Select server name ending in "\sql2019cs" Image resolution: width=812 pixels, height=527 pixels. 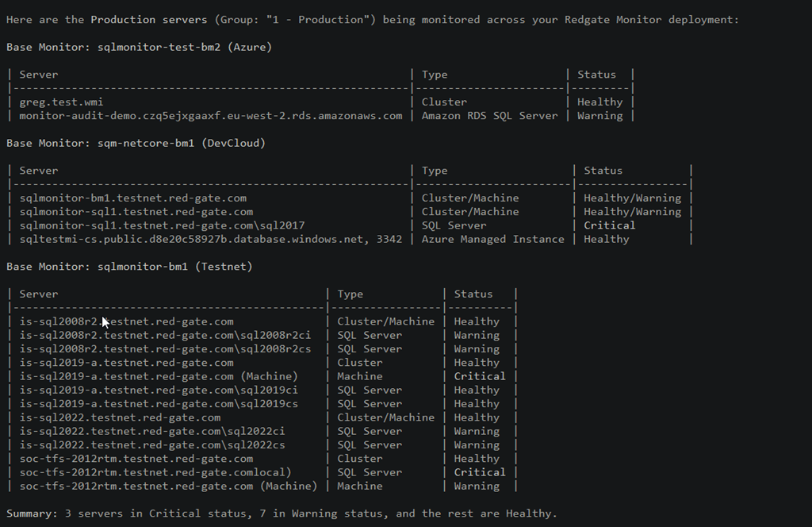[x=159, y=404]
